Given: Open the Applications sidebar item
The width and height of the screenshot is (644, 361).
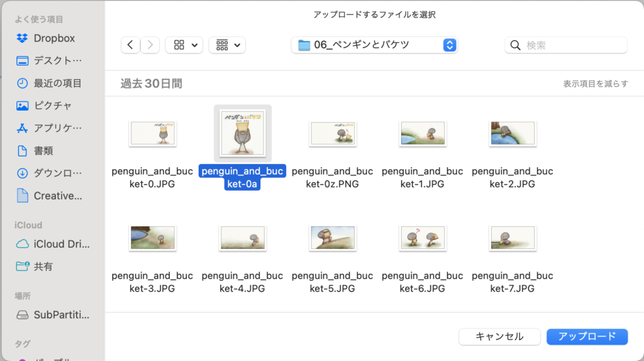Looking at the screenshot, I should 49,128.
